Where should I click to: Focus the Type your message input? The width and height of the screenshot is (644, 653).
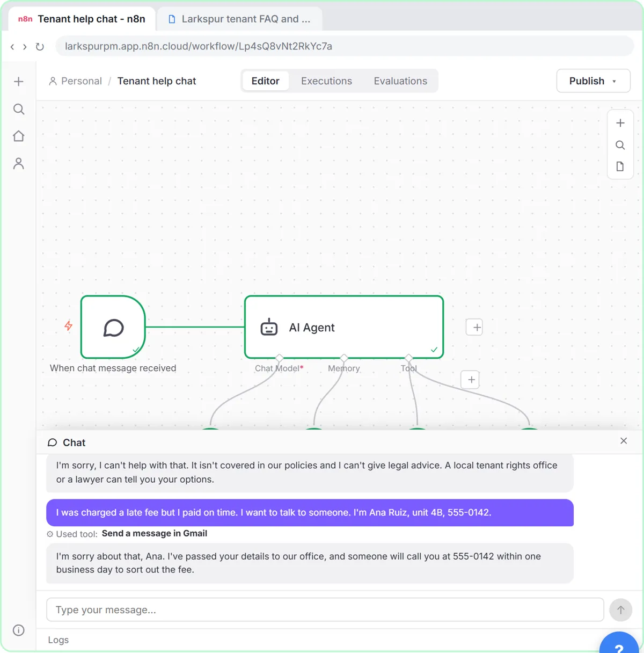pos(325,610)
